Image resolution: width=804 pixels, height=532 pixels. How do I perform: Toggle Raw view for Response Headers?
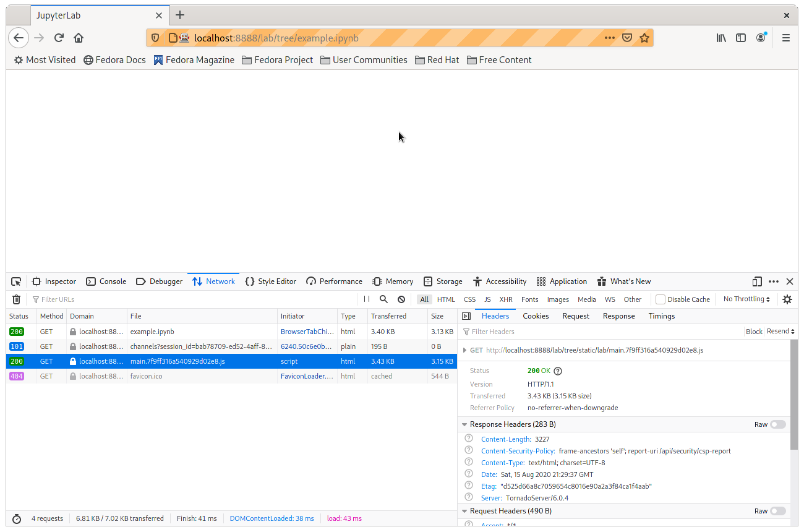pos(777,424)
